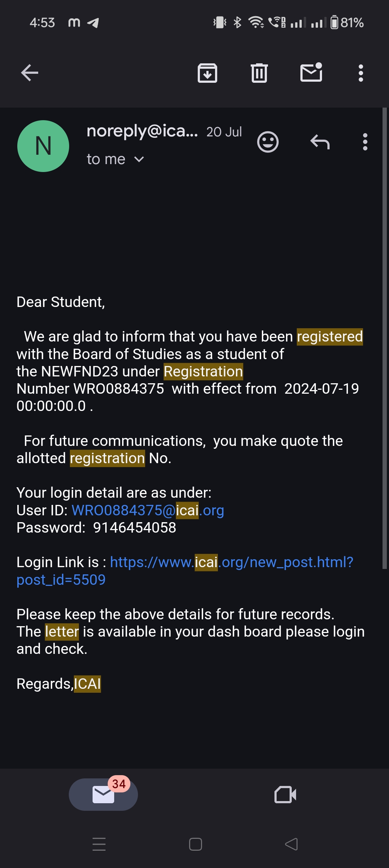This screenshot has height=868, width=389.
Task: Tap the sender name noreply@ica...
Action: coord(142,131)
